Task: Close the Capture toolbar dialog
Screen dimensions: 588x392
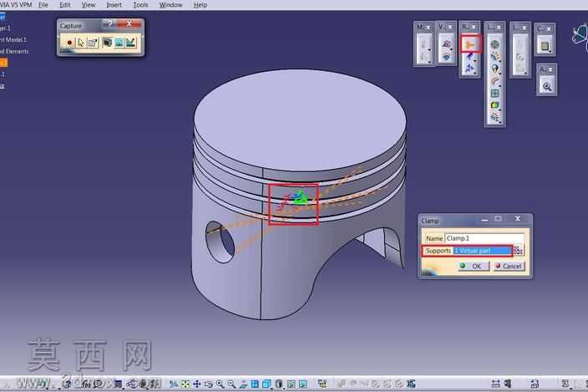Action: point(129,23)
